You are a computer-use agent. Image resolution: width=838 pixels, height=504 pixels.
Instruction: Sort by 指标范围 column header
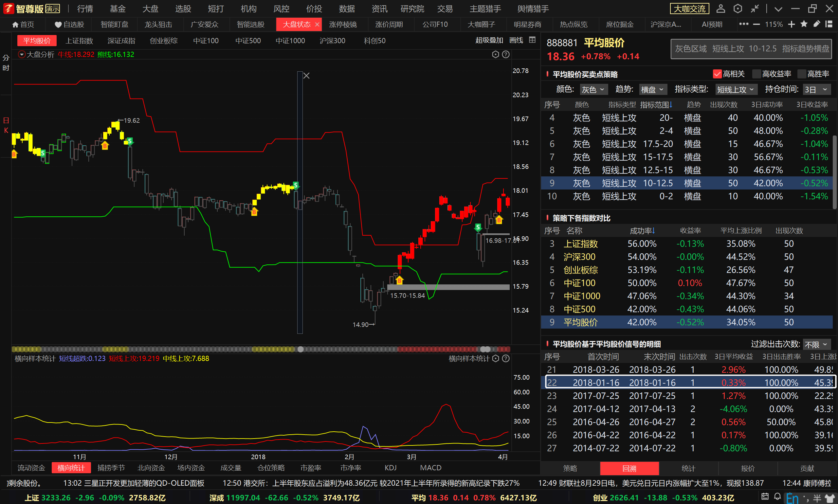pyautogui.click(x=656, y=105)
